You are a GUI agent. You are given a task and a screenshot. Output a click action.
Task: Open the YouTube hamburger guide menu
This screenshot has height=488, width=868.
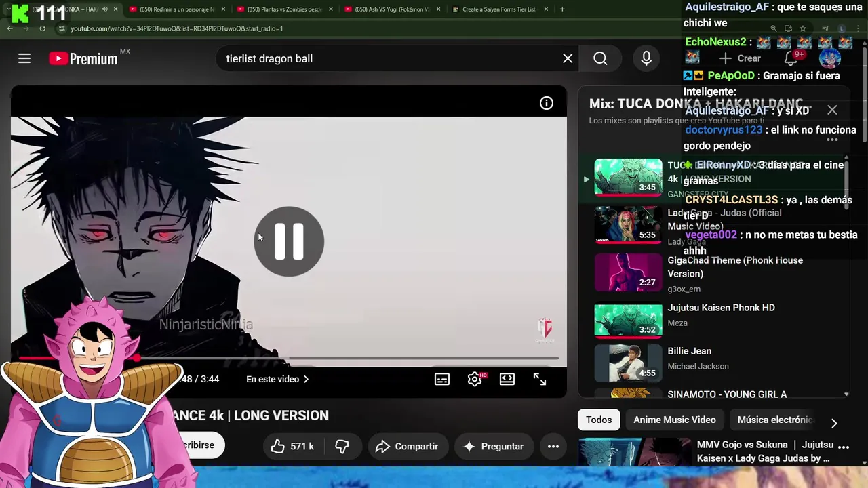[x=24, y=58]
